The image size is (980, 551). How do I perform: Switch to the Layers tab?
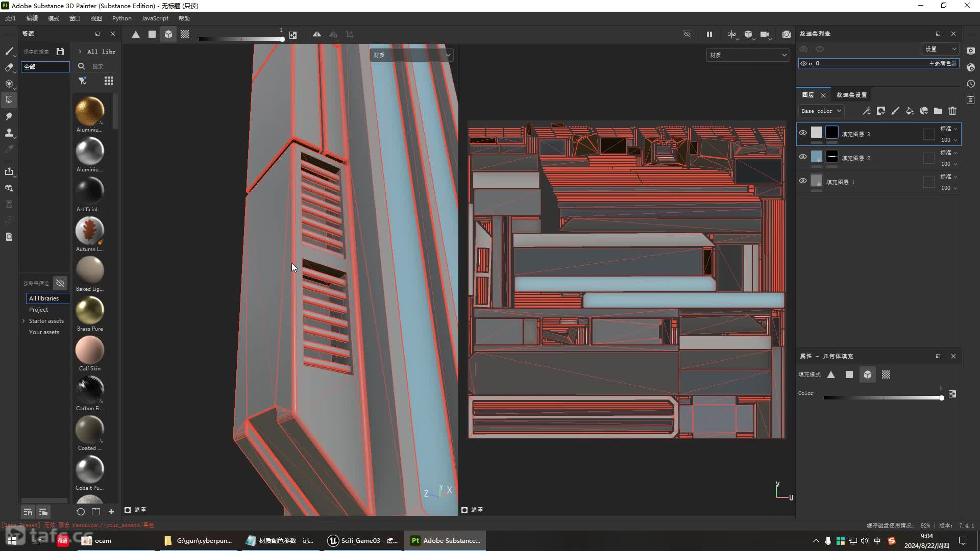pos(808,95)
